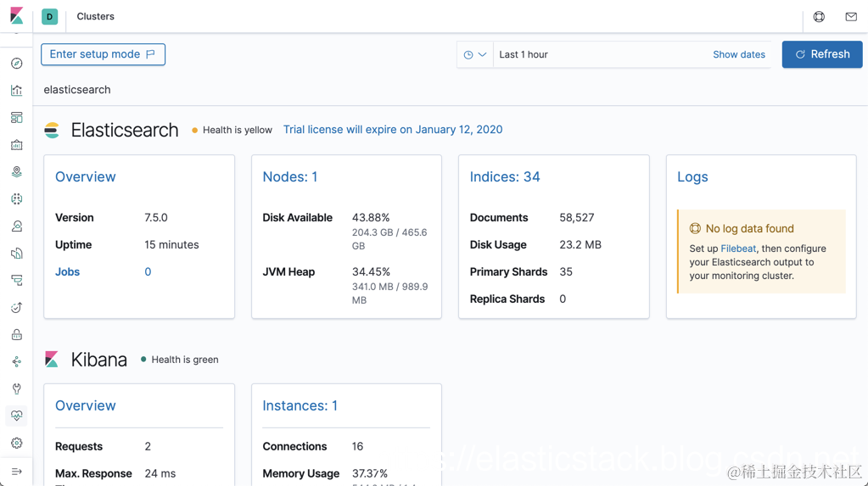
Task: Open the Nodes: 1 link
Action: [289, 176]
